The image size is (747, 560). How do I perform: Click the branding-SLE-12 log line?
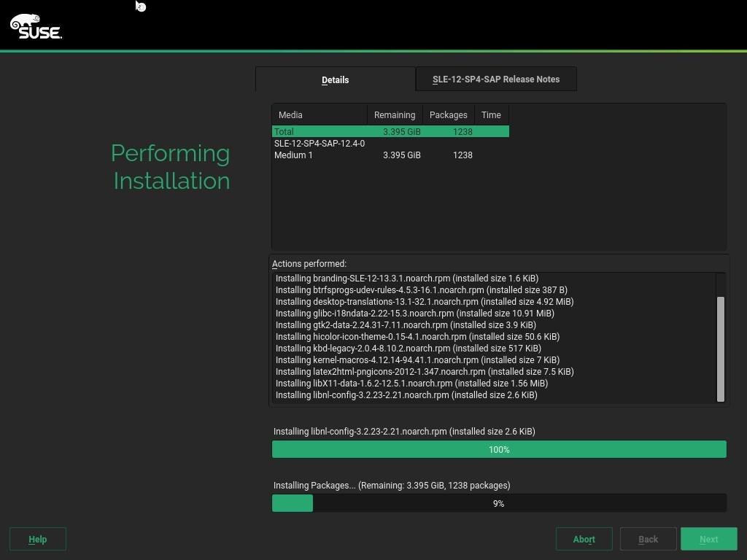(407, 279)
